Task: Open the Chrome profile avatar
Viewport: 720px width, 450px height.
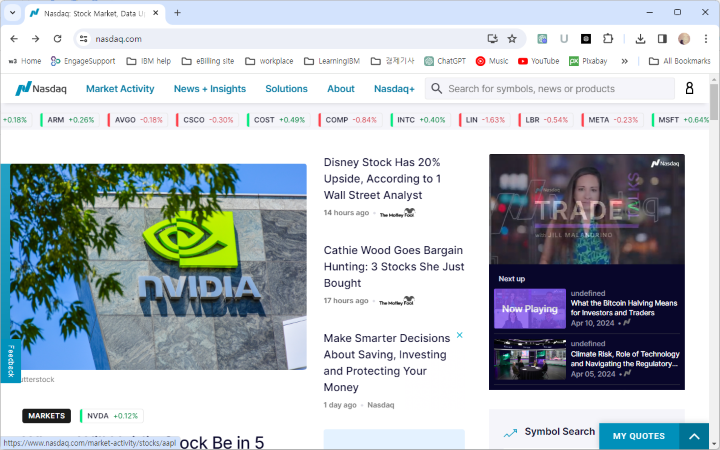Action: coord(684,39)
